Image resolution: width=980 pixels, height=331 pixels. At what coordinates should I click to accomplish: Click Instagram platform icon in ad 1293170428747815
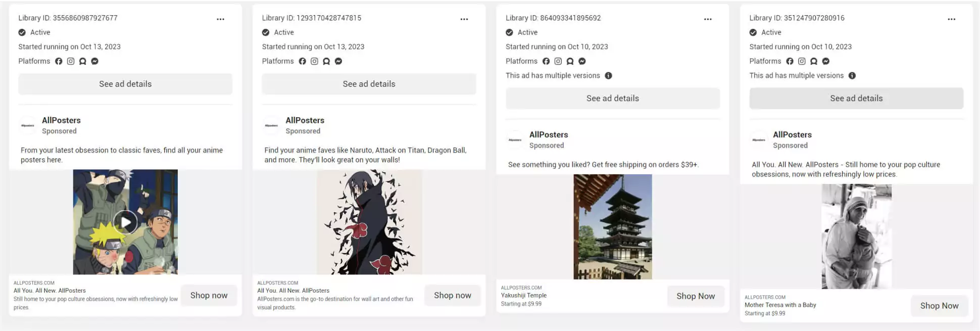point(314,61)
